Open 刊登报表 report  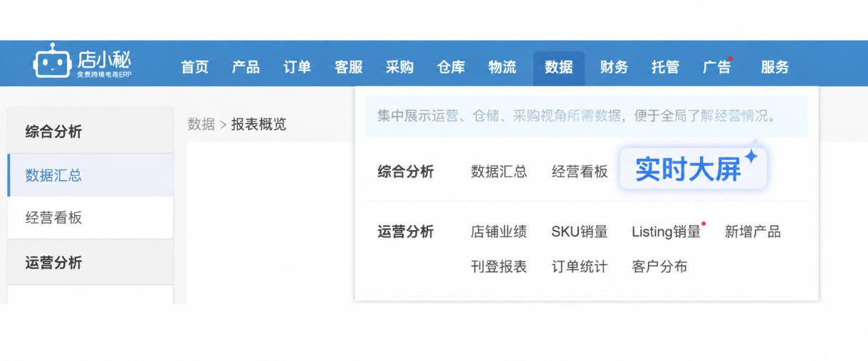[498, 267]
